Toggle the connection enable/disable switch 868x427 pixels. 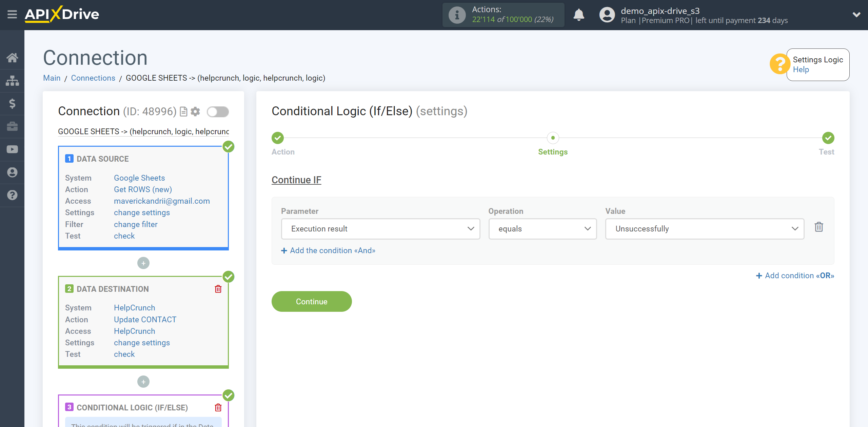pyautogui.click(x=218, y=112)
